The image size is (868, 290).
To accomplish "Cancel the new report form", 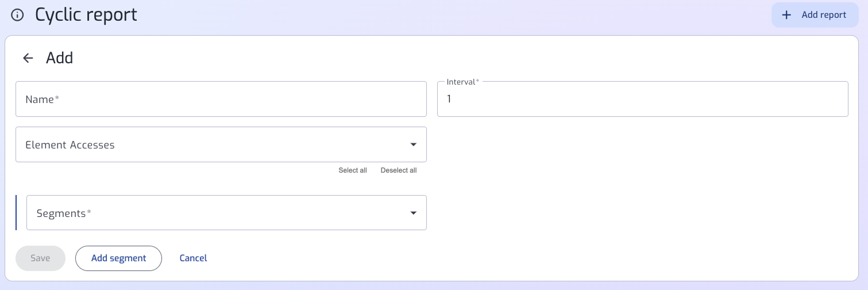I will pos(193,258).
